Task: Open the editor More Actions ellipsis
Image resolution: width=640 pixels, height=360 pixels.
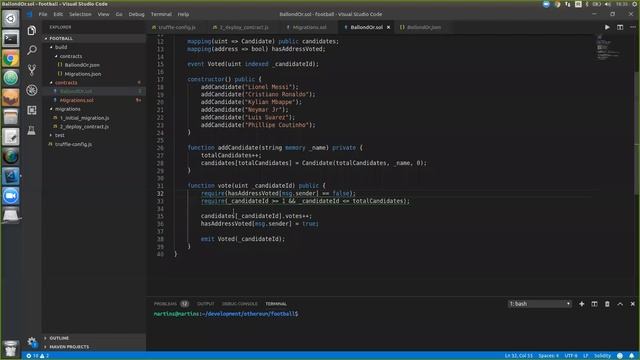Action: (632, 27)
